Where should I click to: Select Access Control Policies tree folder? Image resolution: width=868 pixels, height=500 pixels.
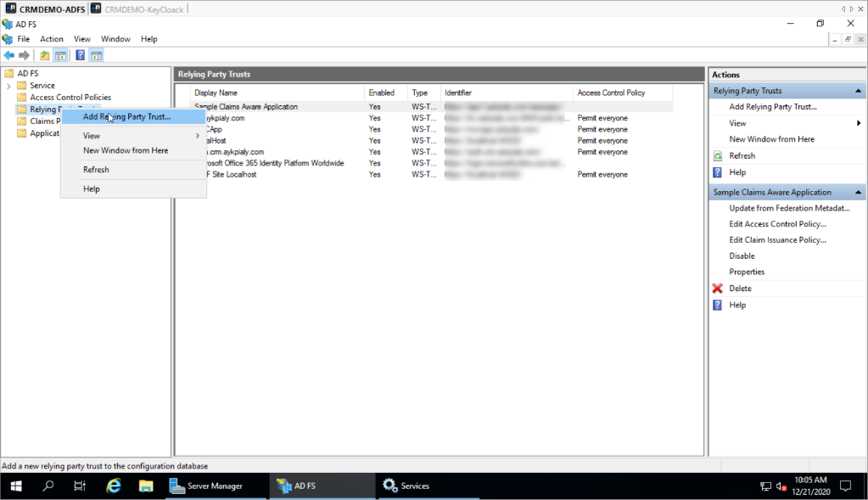70,98
